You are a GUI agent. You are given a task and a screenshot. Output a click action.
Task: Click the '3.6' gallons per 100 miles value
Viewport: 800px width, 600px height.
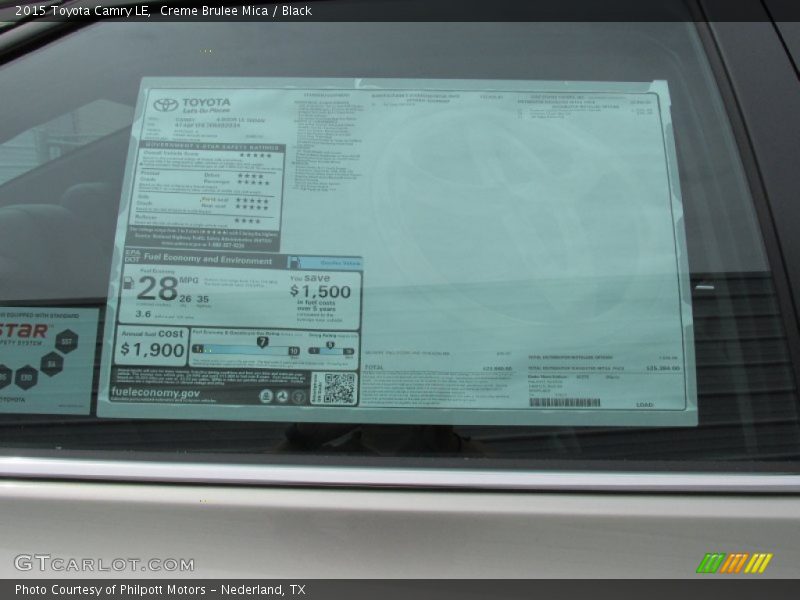pyautogui.click(x=143, y=314)
